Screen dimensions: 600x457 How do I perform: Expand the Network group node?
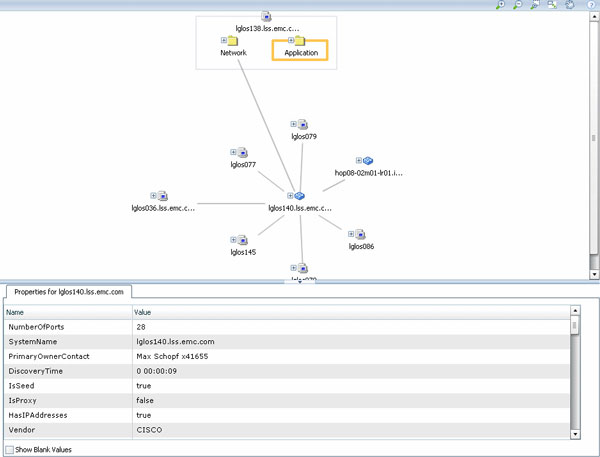coord(224,40)
